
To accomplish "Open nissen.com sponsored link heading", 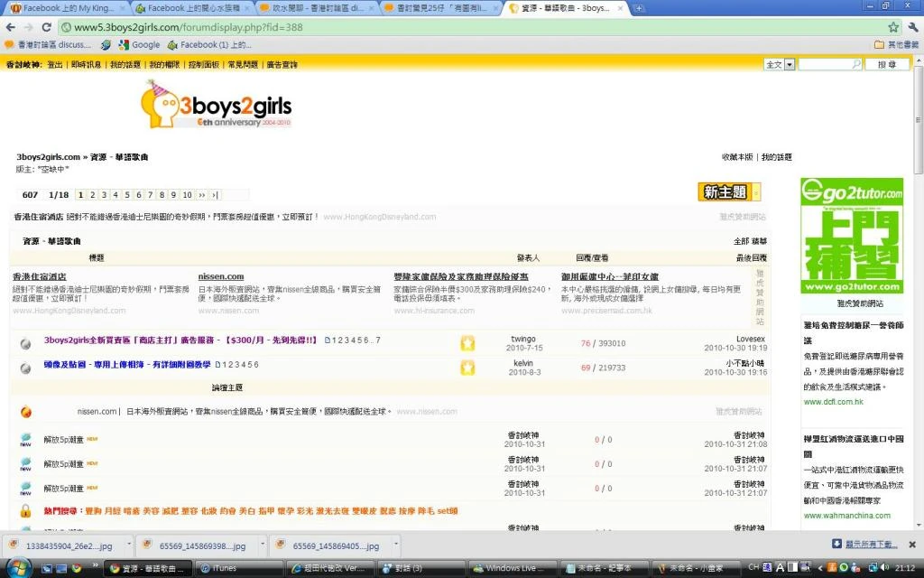I will tap(221, 276).
